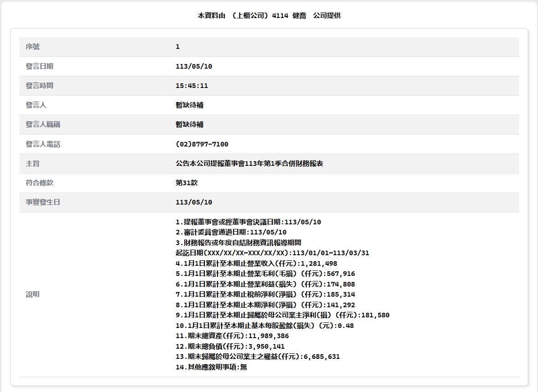
Task: Click the '發言人' label
Action: click(36, 105)
